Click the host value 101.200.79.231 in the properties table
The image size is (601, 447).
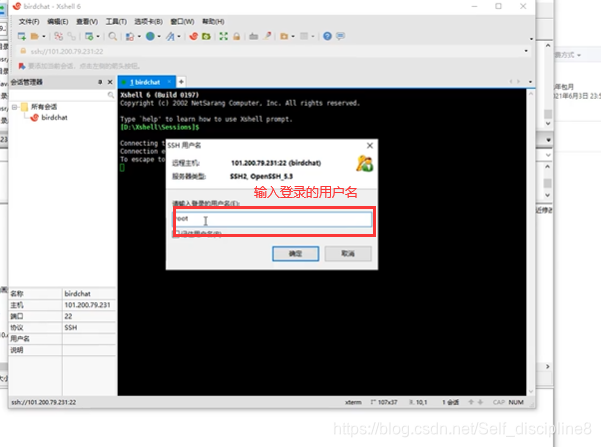[x=87, y=305]
